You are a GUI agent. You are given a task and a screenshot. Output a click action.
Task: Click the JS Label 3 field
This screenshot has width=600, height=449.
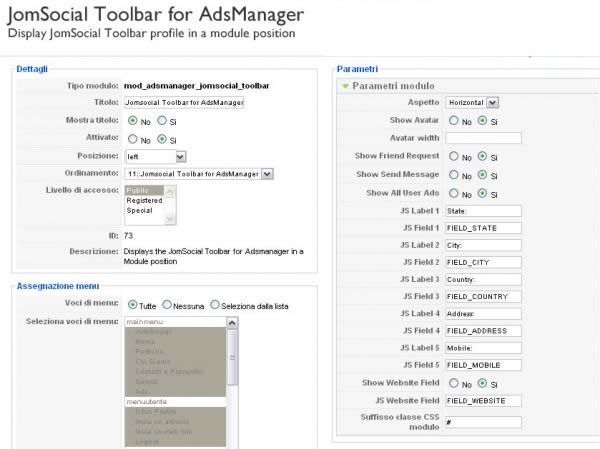click(x=483, y=279)
